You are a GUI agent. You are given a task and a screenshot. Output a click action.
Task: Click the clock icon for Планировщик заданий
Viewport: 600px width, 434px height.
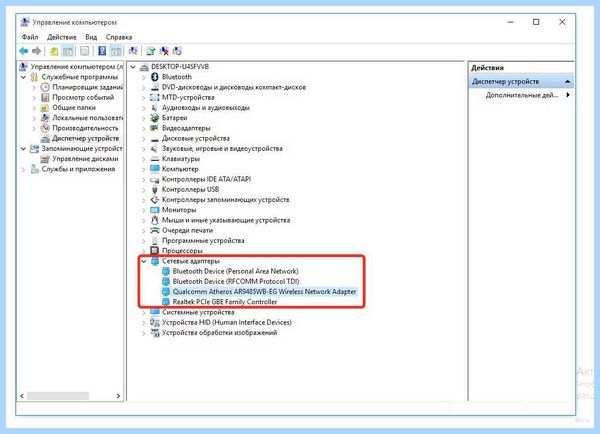tap(45, 87)
